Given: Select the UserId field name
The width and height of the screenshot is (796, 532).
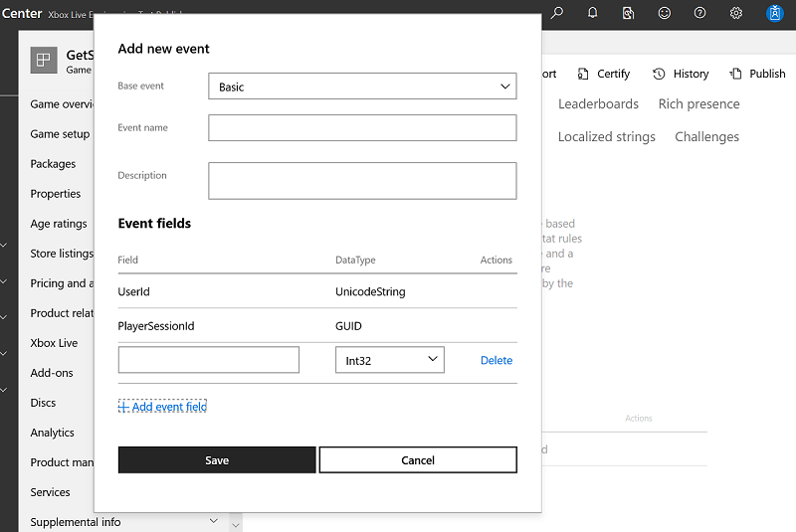Looking at the screenshot, I should pos(133,291).
